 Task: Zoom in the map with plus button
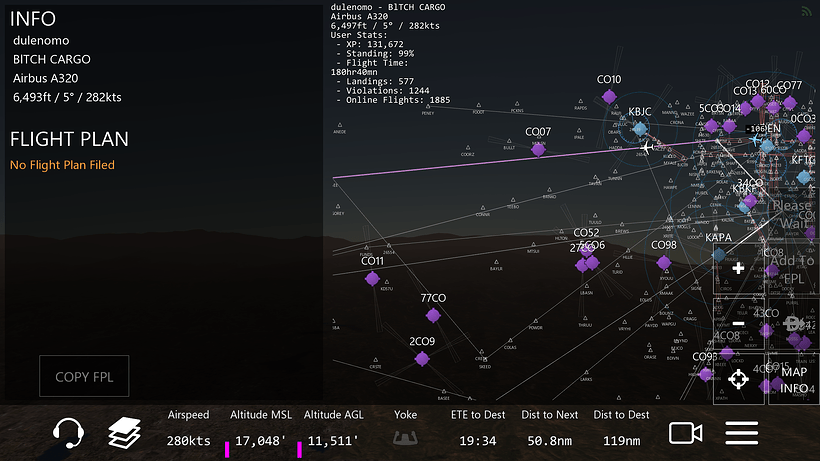pos(738,268)
